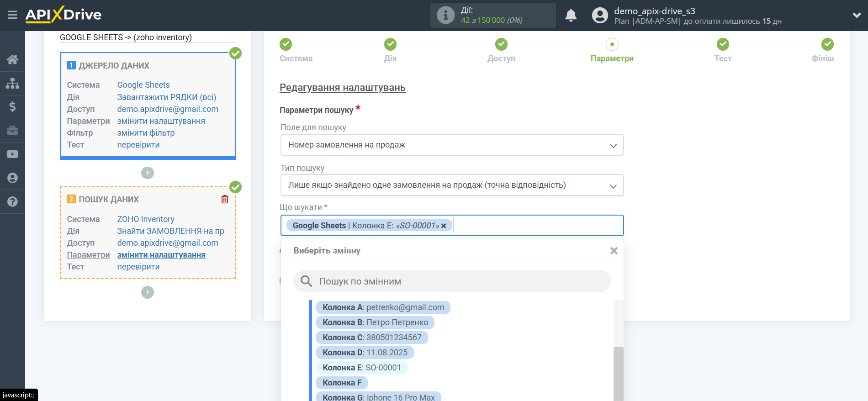The image size is (868, 401).
Task: Click the Тест step label
Action: [x=723, y=58]
